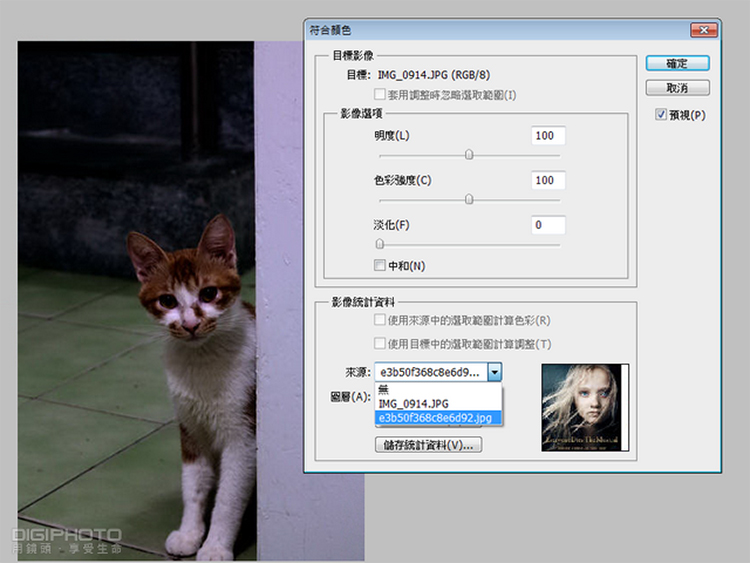Click the source image preview thumbnail
The width and height of the screenshot is (750, 563).
point(585,407)
